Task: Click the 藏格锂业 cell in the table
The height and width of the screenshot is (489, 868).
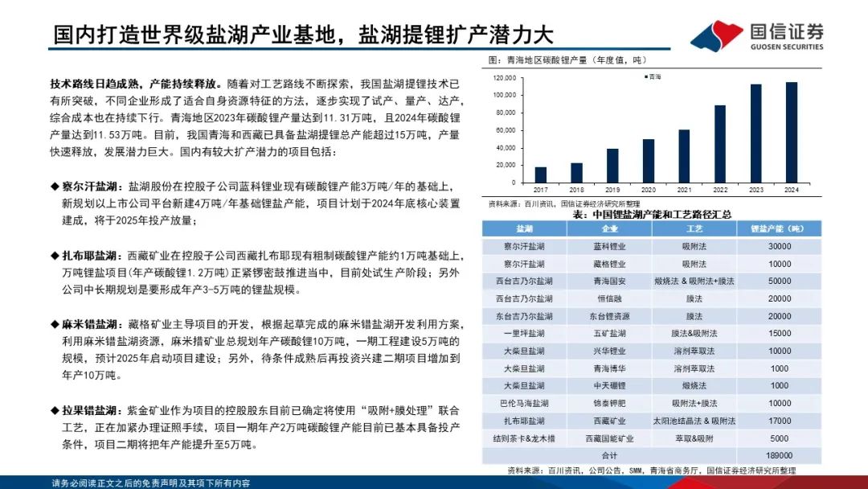Action: click(x=609, y=264)
